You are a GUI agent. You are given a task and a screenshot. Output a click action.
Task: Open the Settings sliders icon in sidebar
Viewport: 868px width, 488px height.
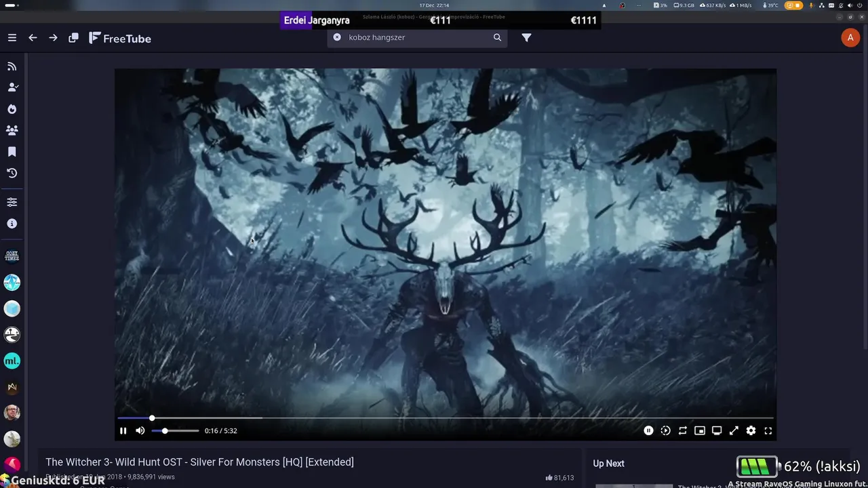coord(12,202)
